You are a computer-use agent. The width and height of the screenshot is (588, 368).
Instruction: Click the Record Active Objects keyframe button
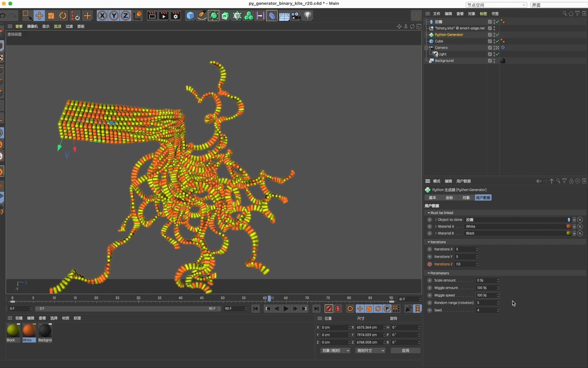point(329,309)
